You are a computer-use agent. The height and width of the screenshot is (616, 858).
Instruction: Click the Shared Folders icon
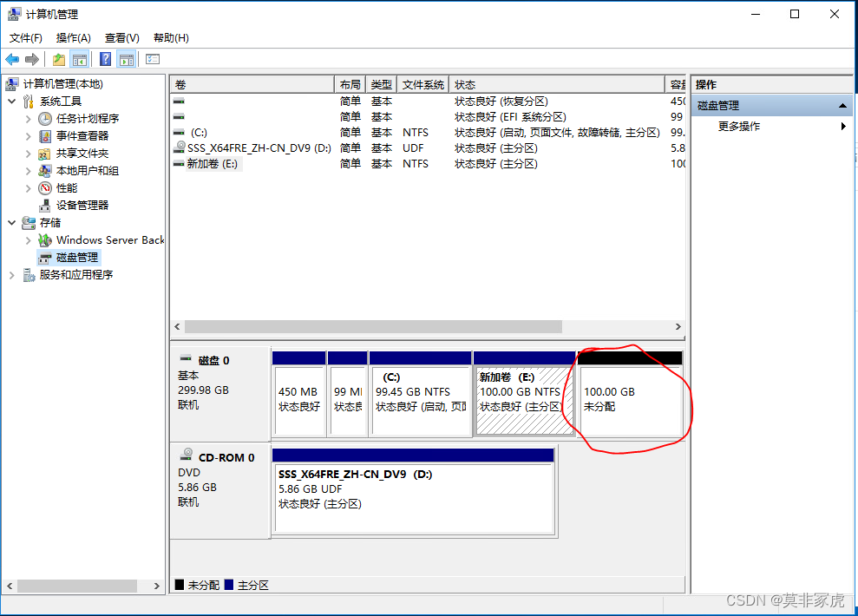tap(45, 154)
